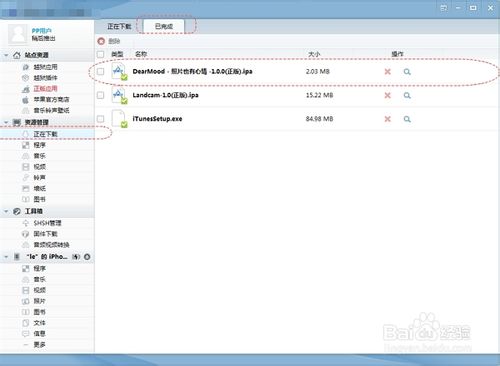Viewport: 500px width, 366px height.
Task: Tick the DearMood ipa checkbox
Action: pyautogui.click(x=100, y=71)
